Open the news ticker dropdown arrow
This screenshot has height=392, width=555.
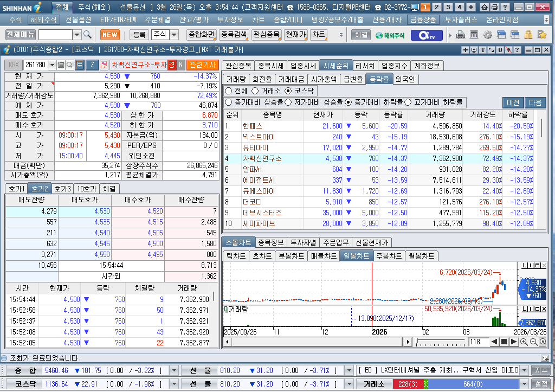525,370
